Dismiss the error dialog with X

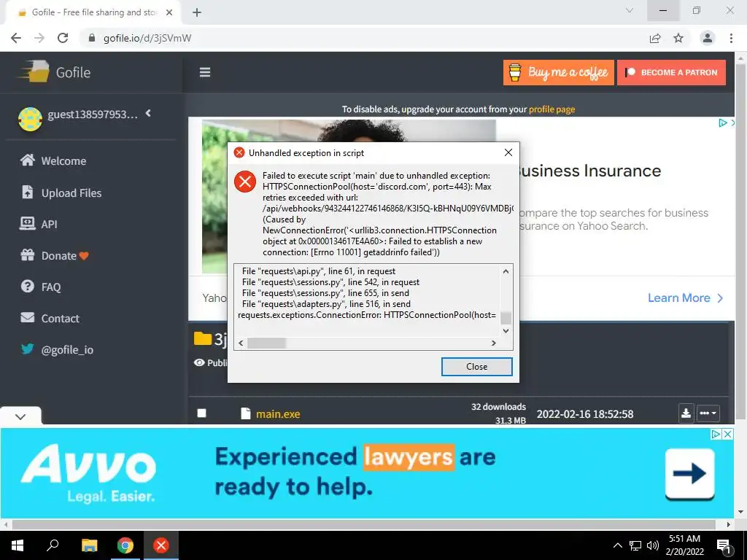pyautogui.click(x=508, y=152)
